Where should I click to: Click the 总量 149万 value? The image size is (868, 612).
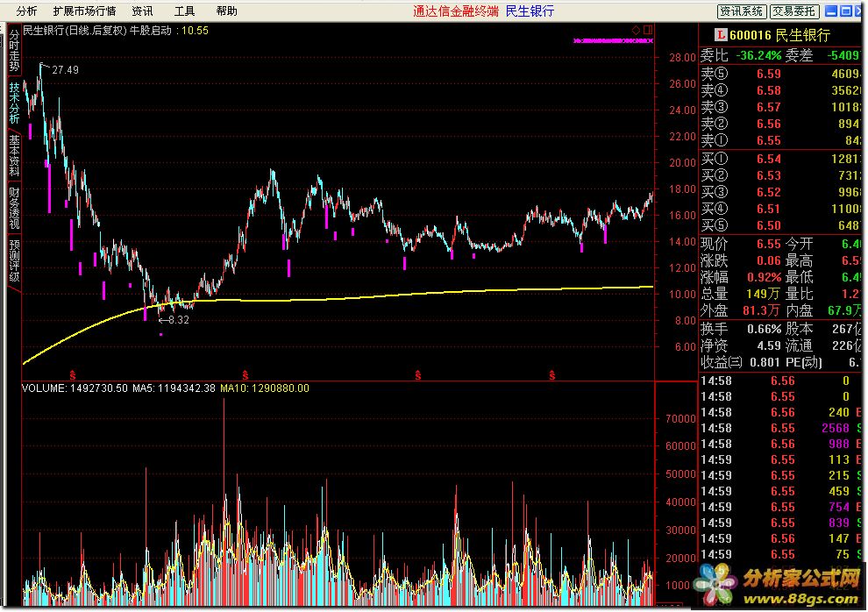[763, 294]
